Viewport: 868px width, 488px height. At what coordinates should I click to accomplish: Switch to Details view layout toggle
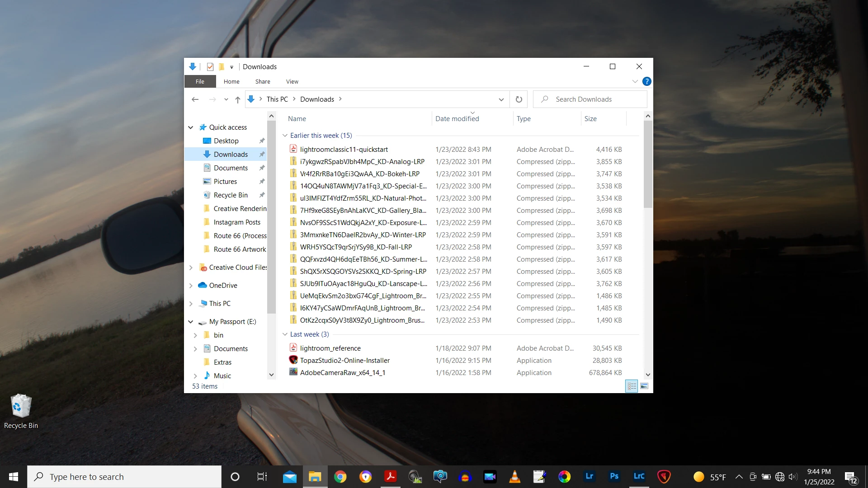click(632, 386)
